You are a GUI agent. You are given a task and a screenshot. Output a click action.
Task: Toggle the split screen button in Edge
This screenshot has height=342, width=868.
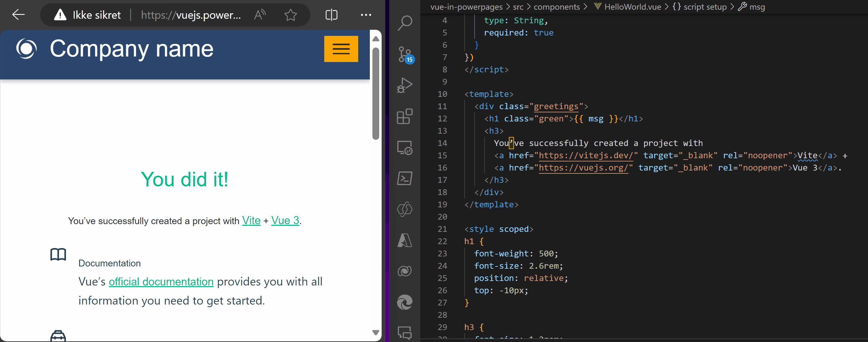tap(331, 15)
